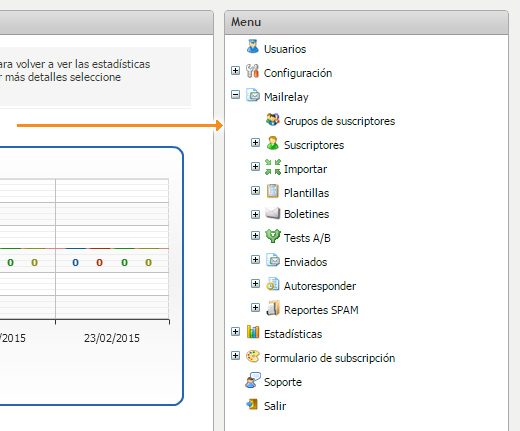Expand the Estadísticas tree node
The height and width of the screenshot is (431, 520).
(235, 332)
